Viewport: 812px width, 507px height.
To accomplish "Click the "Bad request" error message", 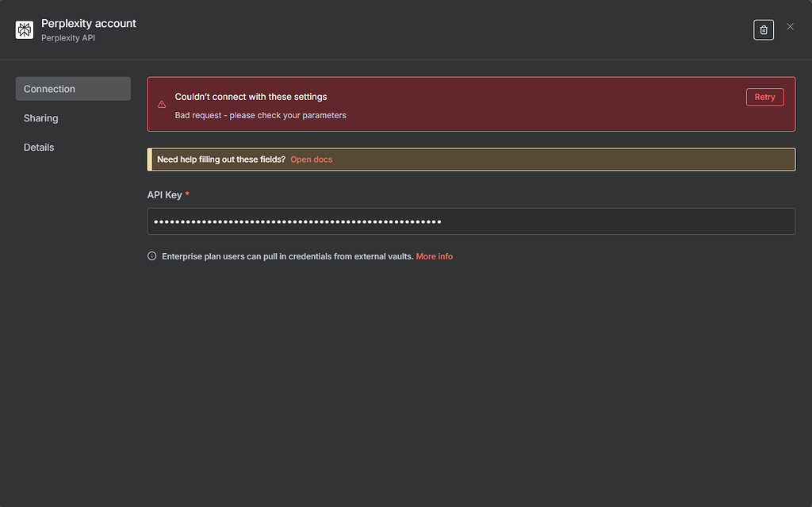I will (260, 115).
